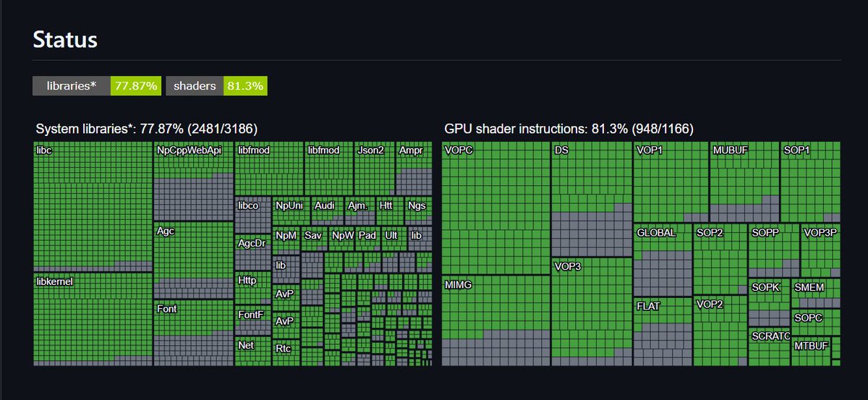Viewport: 868px width, 400px height.
Task: Select the Htt library block
Action: [389, 210]
